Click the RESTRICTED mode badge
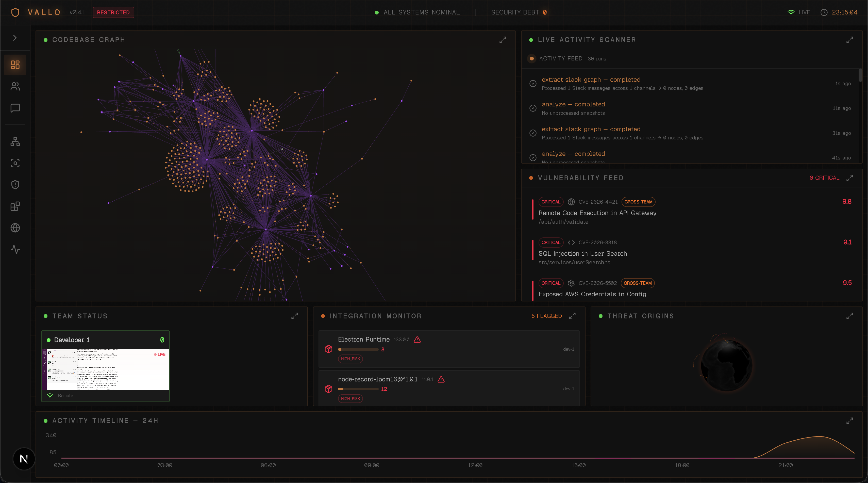This screenshot has width=868, height=483. [x=113, y=12]
